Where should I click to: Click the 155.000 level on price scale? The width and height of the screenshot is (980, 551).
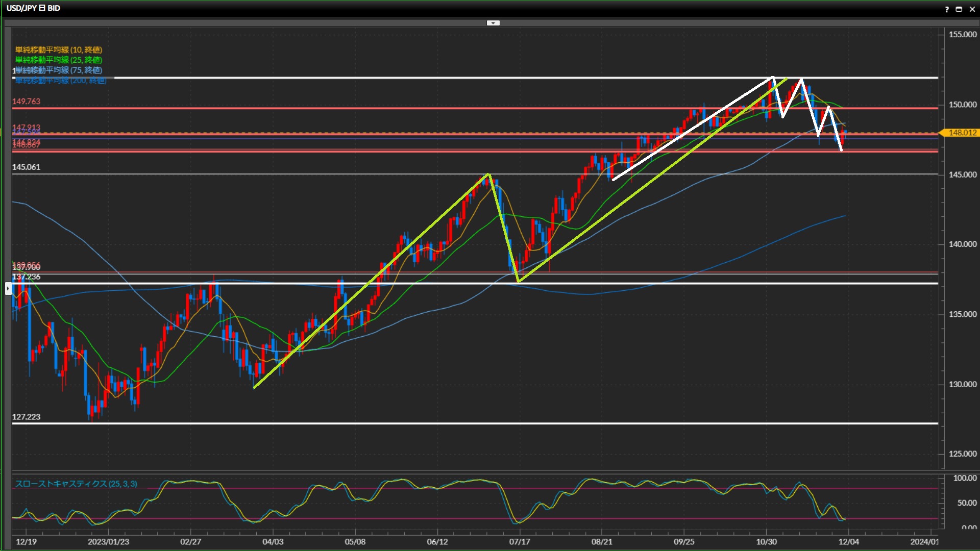coord(962,35)
